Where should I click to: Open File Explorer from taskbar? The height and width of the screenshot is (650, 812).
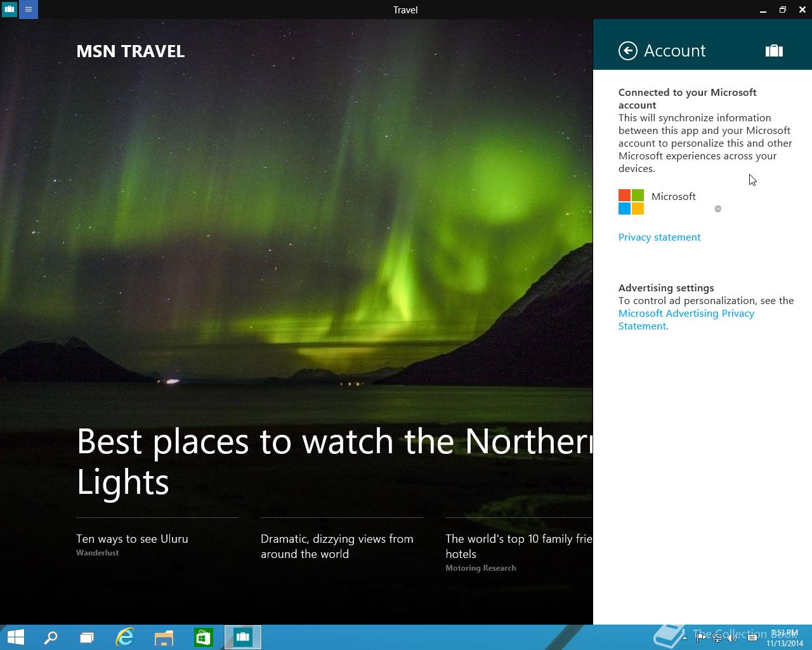164,637
